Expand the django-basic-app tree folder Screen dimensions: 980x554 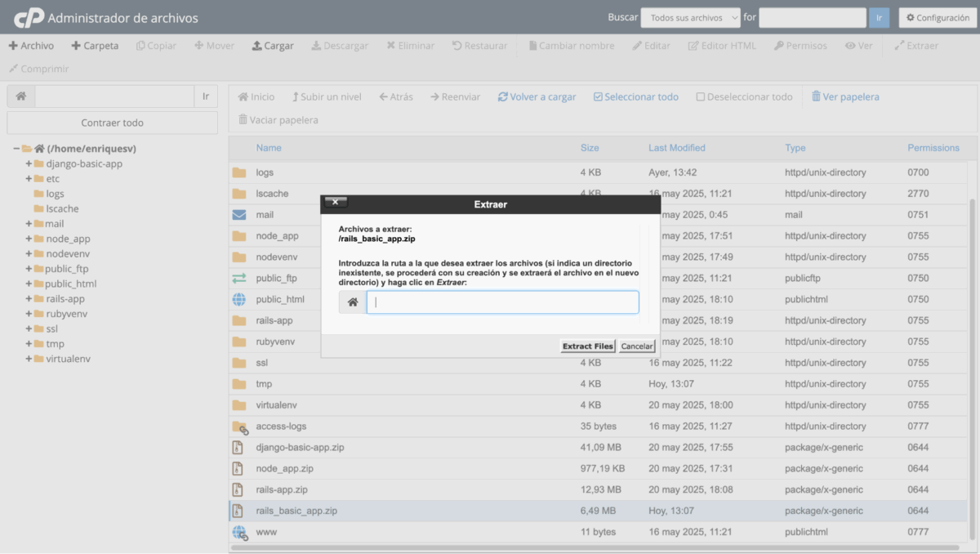[x=29, y=163]
